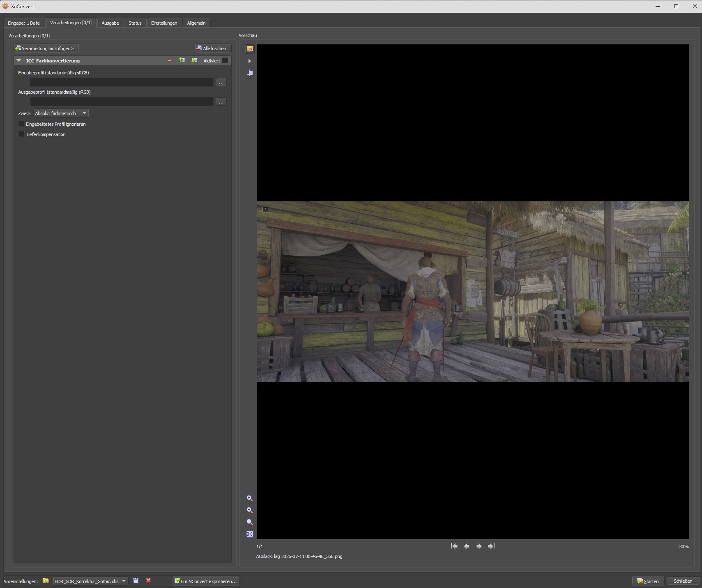Open the Einstellungen tab
This screenshot has width=702, height=588.
click(164, 23)
